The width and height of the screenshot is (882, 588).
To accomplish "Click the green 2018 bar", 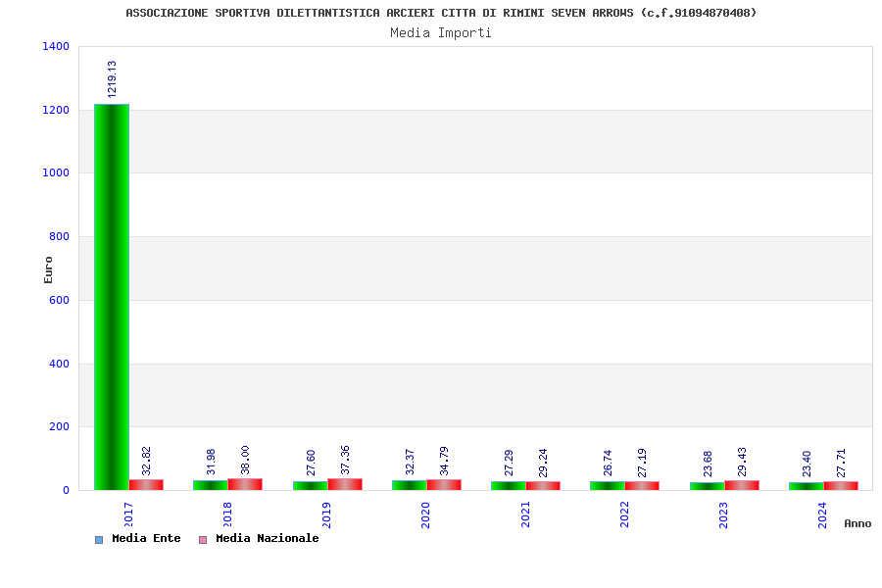I will pos(211,485).
